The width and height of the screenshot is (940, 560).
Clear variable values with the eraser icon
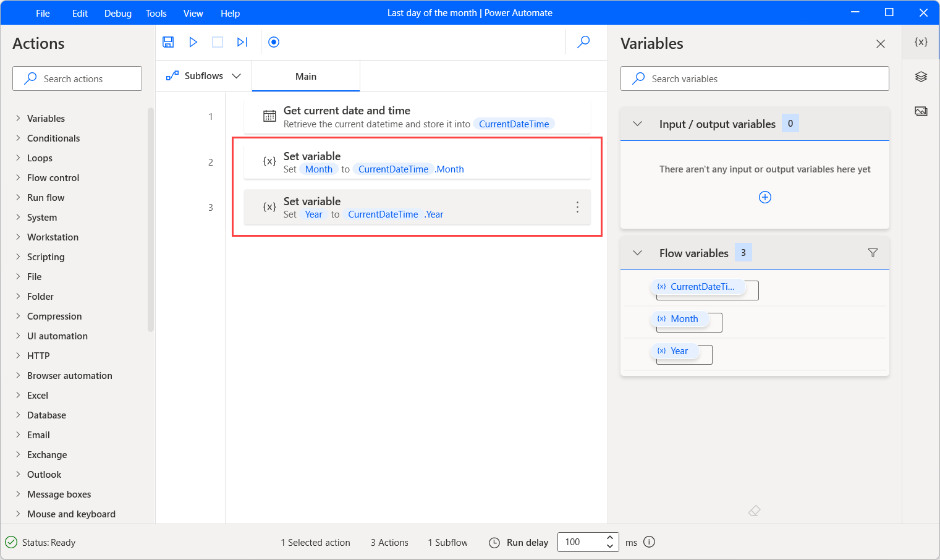[754, 511]
